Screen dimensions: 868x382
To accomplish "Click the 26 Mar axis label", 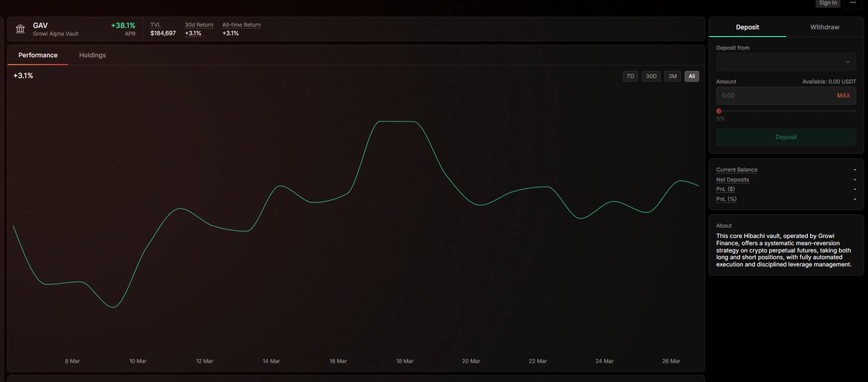I will click(x=671, y=361).
